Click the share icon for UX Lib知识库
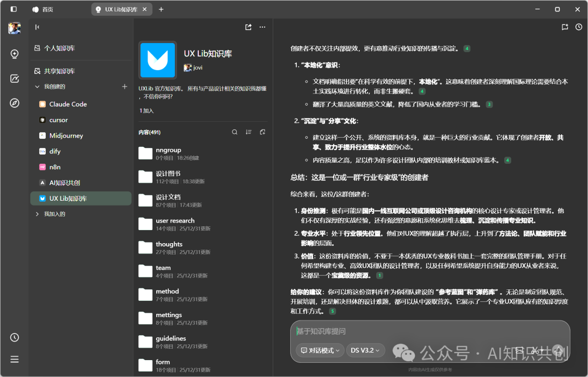588x377 pixels. coord(248,27)
